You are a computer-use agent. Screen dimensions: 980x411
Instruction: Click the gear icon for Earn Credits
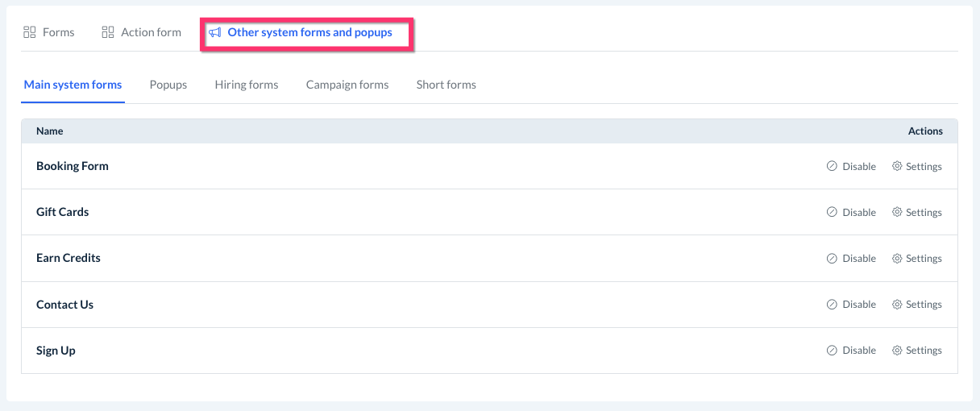[x=897, y=258]
